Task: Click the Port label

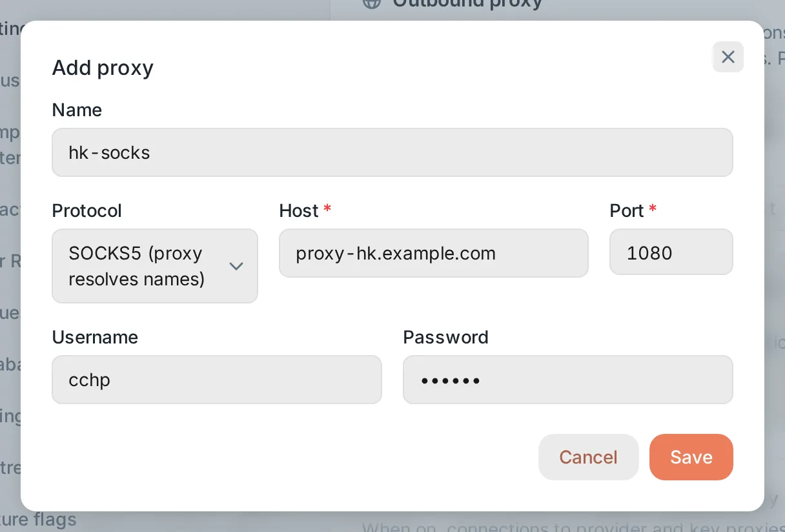Action: (627, 210)
